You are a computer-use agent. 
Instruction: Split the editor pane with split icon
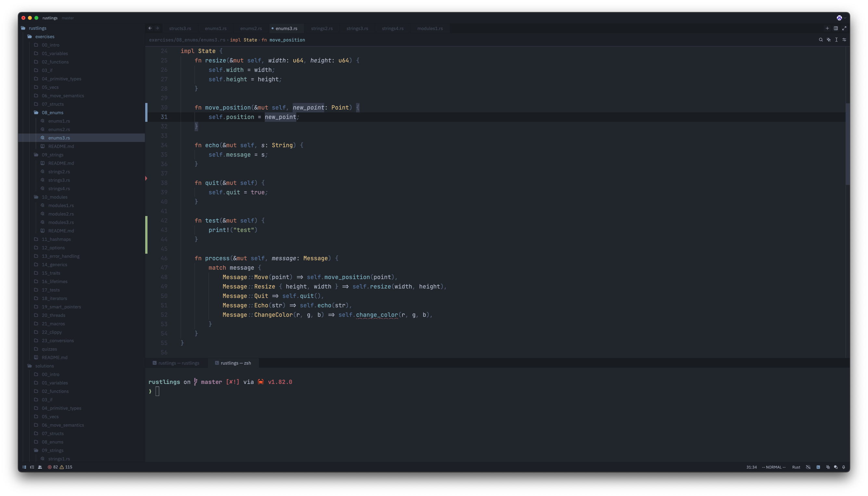pyautogui.click(x=836, y=28)
